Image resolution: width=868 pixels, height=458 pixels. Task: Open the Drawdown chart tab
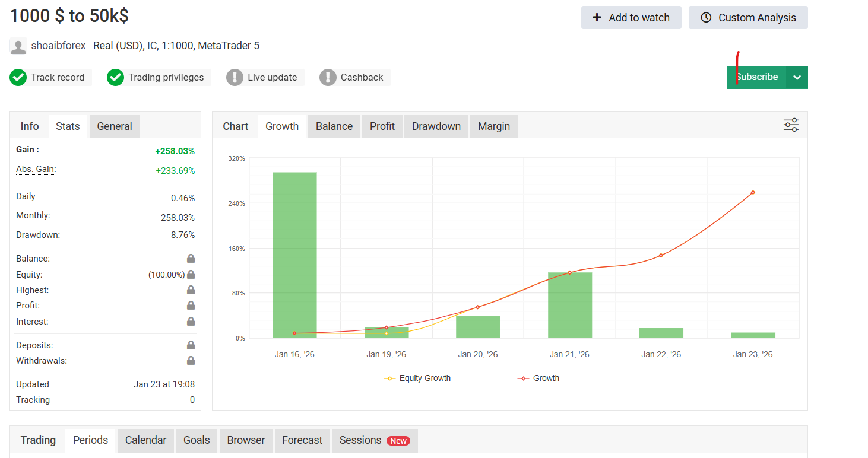pos(436,126)
